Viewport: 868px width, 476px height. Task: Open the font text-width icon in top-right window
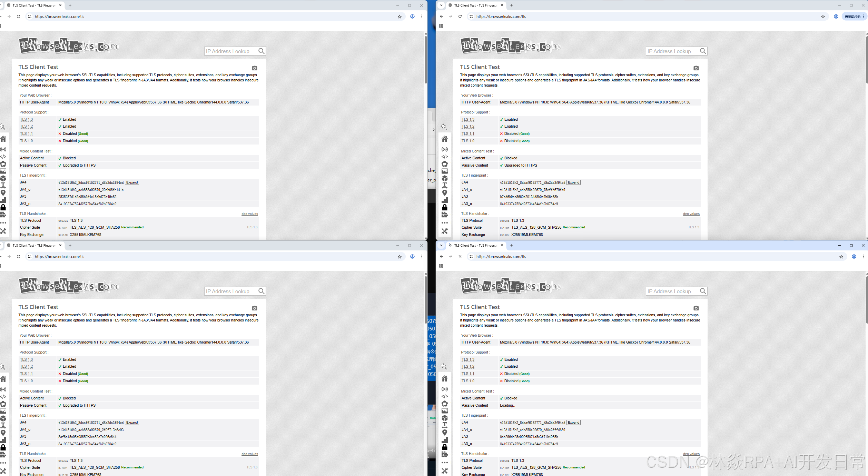(x=445, y=186)
